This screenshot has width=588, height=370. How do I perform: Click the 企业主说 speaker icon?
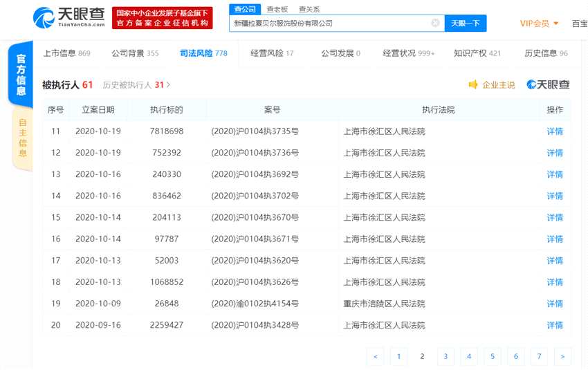473,84
